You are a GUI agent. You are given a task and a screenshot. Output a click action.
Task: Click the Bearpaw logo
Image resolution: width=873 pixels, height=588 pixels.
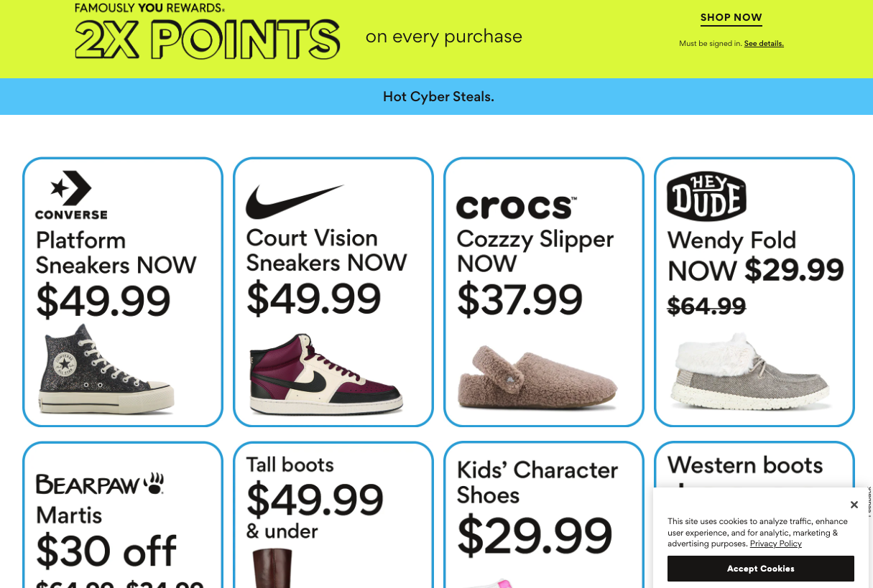[x=100, y=485]
